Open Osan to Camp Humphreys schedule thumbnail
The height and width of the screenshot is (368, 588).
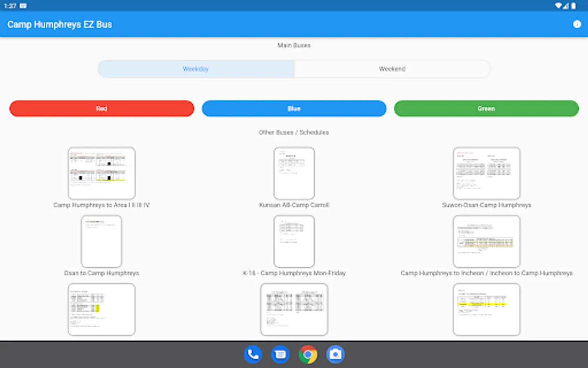tap(102, 242)
